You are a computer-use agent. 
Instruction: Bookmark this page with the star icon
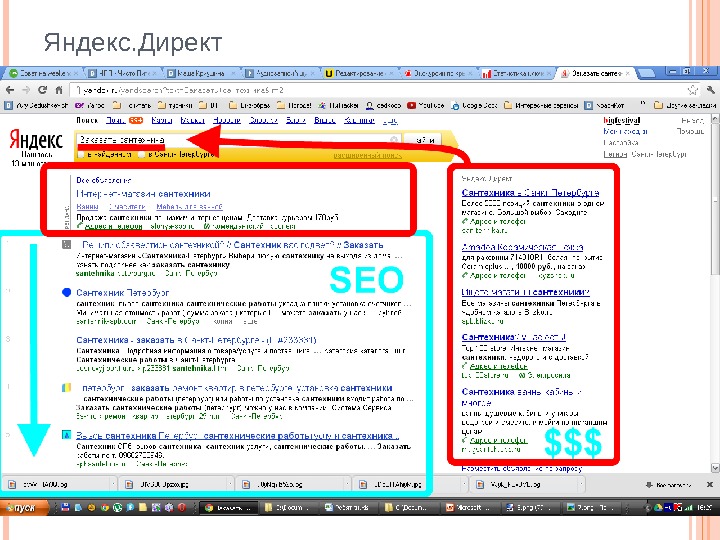click(692, 90)
